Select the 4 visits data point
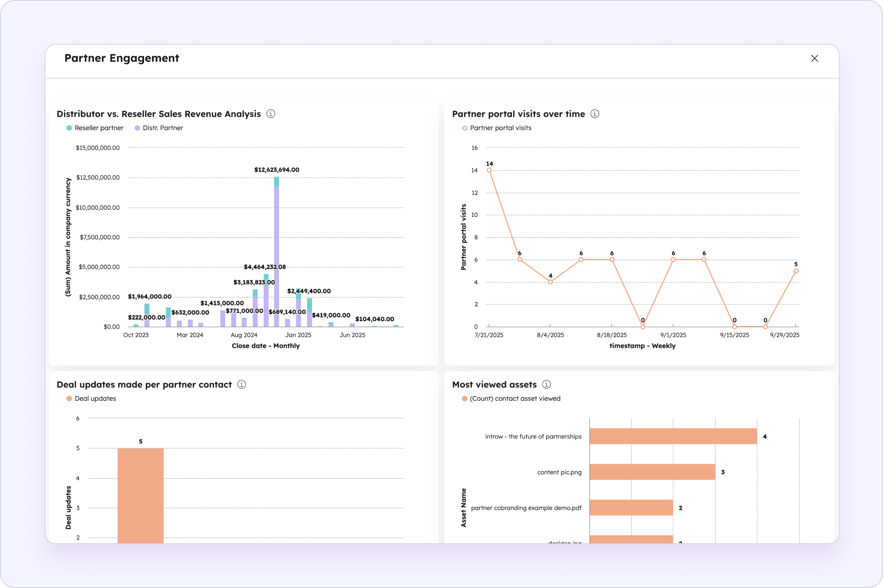 551,282
